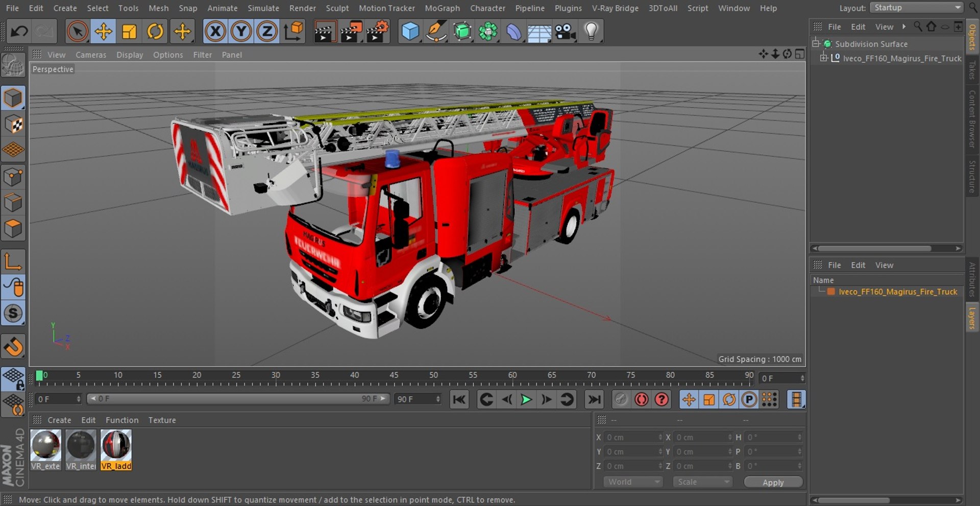980x506 pixels.
Task: Activate the Move tool
Action: click(x=104, y=32)
